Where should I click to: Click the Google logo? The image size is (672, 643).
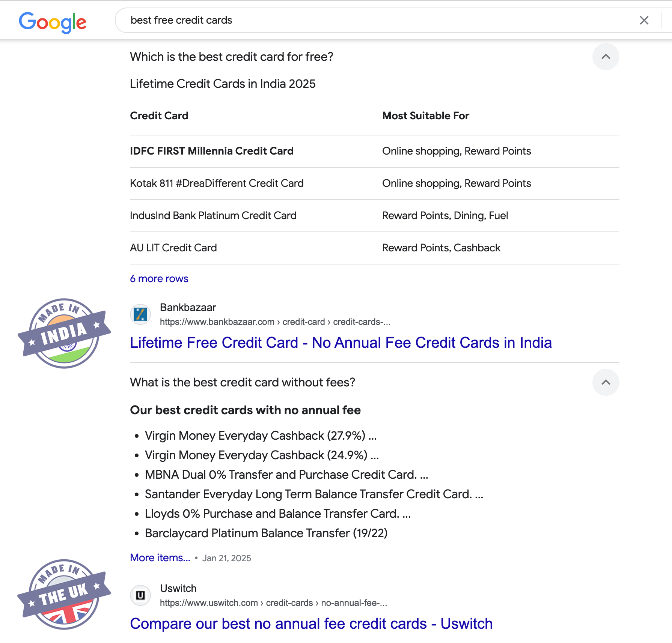coord(53,22)
